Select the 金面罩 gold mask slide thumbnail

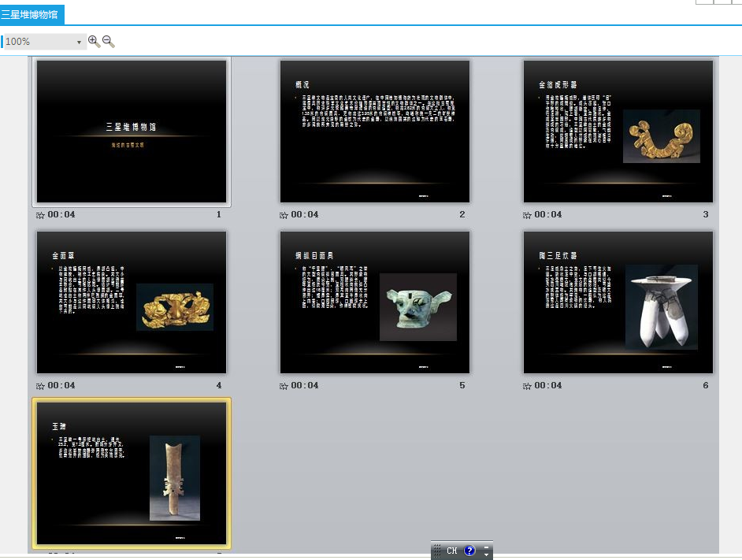pos(132,302)
